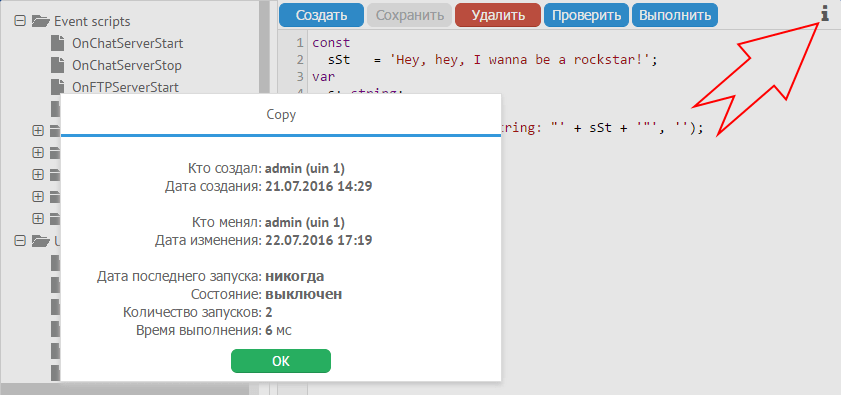Open script info via the 'i' icon
Image resolution: width=841 pixels, height=395 pixels.
tap(825, 14)
